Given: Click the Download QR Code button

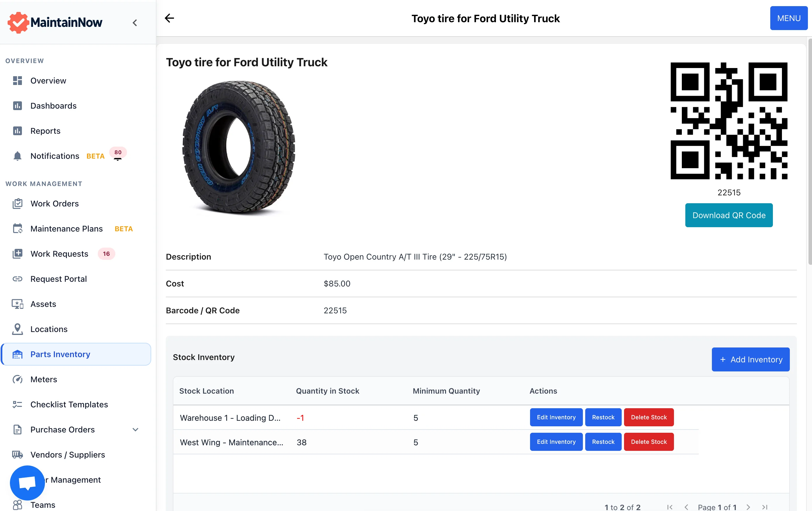Looking at the screenshot, I should pos(729,215).
